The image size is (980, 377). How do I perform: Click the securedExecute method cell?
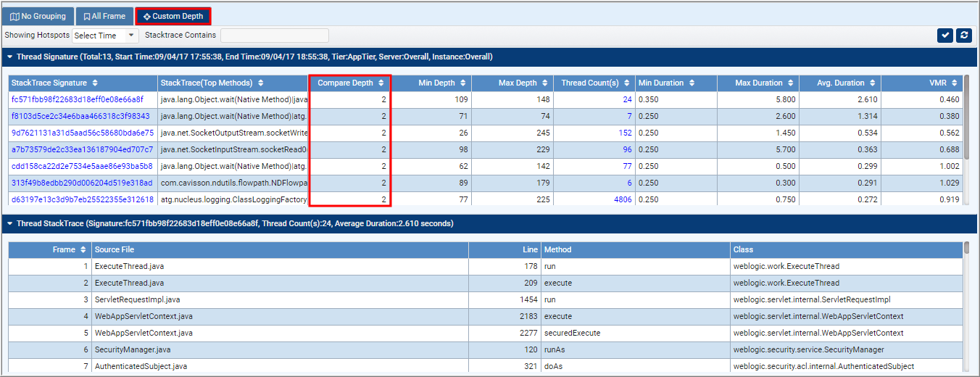coord(636,333)
